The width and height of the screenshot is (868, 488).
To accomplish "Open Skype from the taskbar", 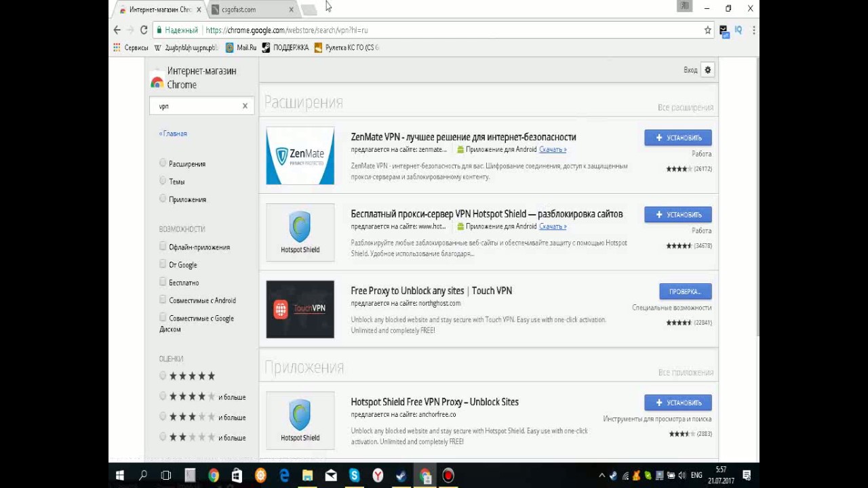I will [354, 475].
